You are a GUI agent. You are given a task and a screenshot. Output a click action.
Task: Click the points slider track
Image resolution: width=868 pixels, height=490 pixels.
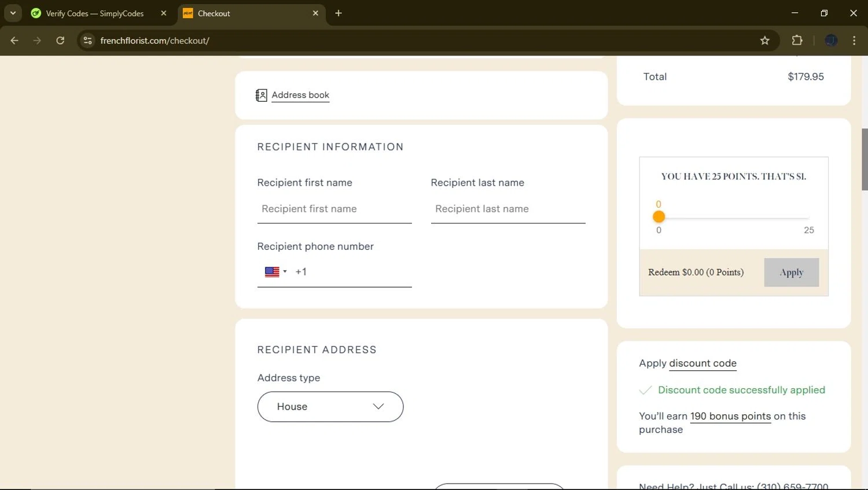click(734, 218)
